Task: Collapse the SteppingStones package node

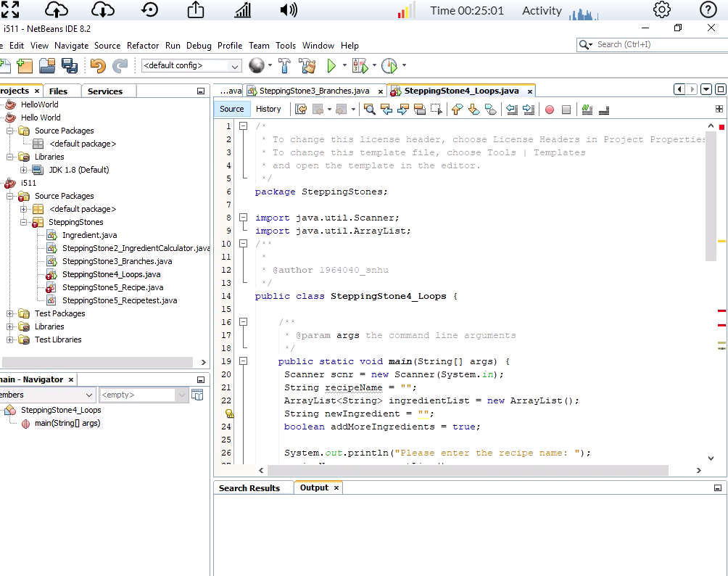Action: click(23, 222)
